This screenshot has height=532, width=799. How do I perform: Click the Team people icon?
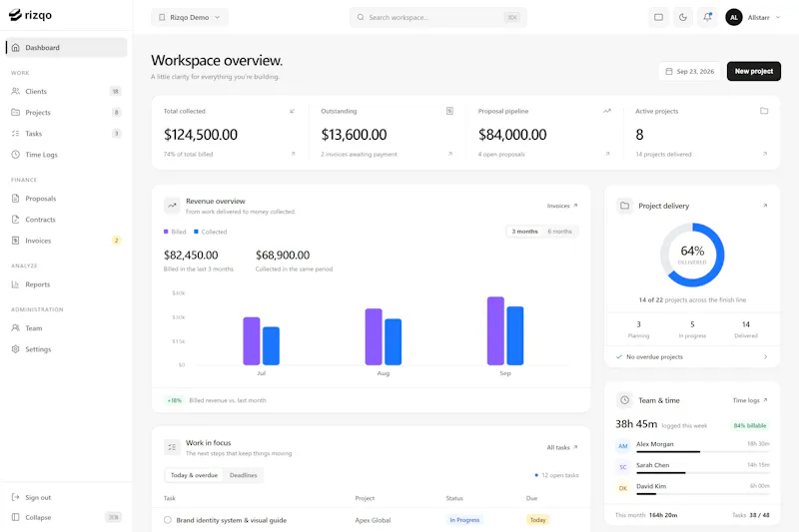[15, 327]
